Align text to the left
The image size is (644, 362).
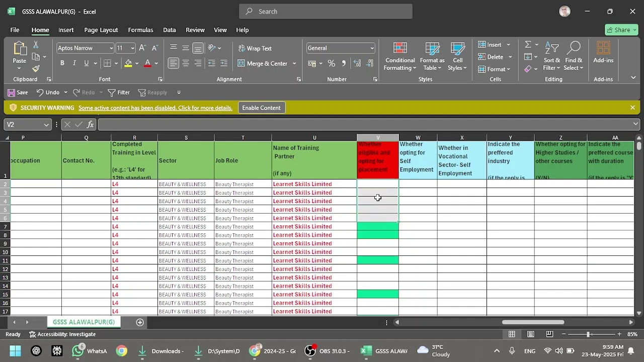click(174, 63)
